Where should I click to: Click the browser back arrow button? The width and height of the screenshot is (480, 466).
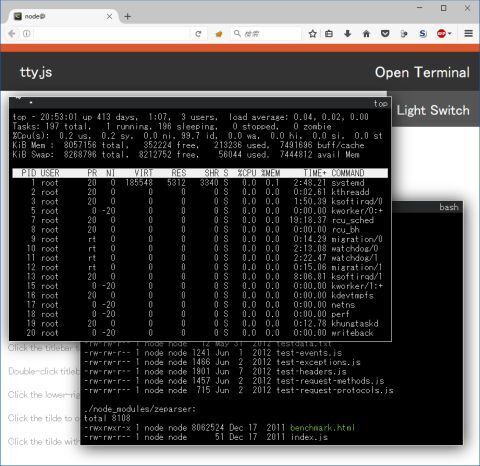tap(12, 34)
